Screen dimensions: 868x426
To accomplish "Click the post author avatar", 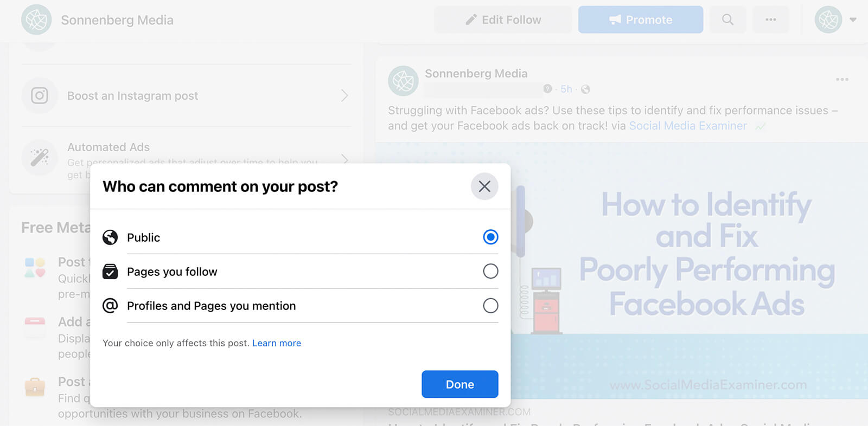I will click(x=403, y=81).
